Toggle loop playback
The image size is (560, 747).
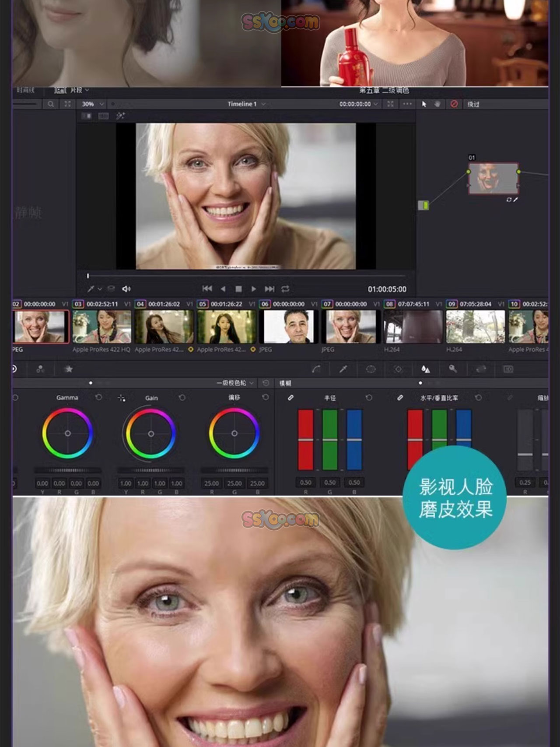coord(285,289)
